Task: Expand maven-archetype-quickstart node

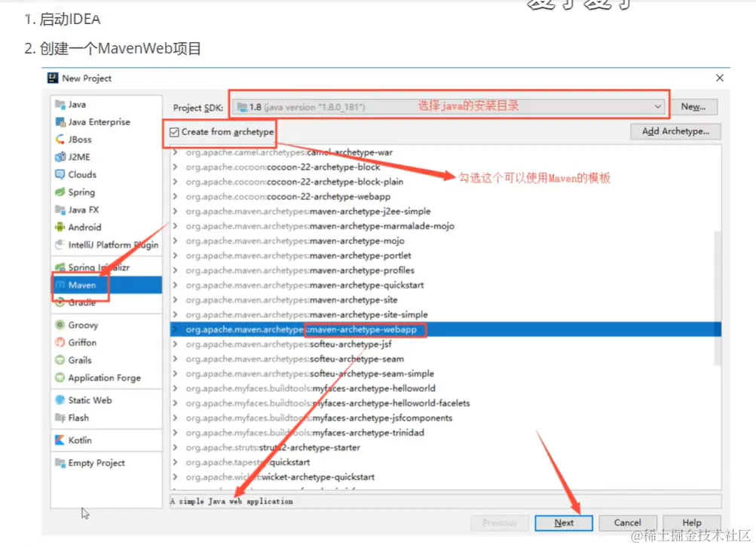Action: tap(176, 285)
